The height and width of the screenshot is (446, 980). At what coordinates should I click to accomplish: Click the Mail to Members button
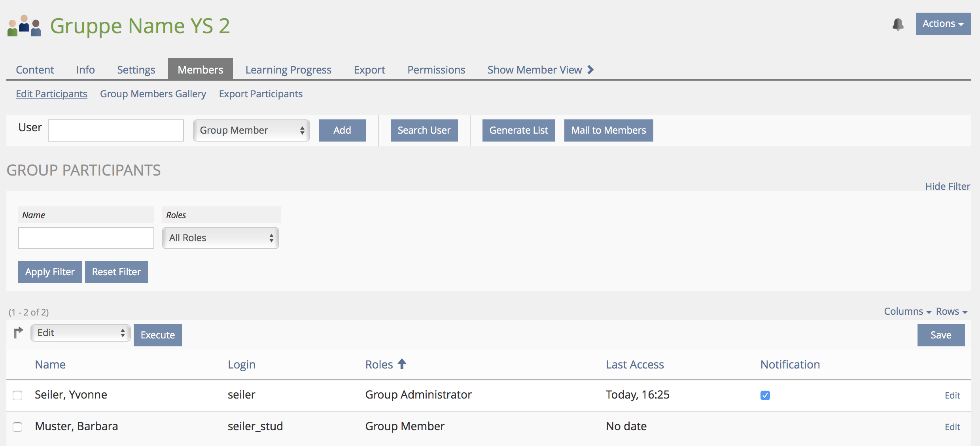pyautogui.click(x=609, y=130)
